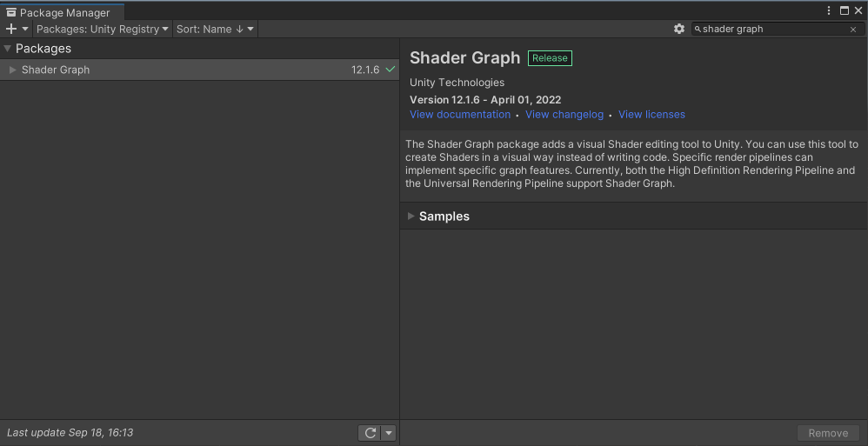Refresh the package list
Screen dimensions: 868x446
pyautogui.click(x=370, y=433)
